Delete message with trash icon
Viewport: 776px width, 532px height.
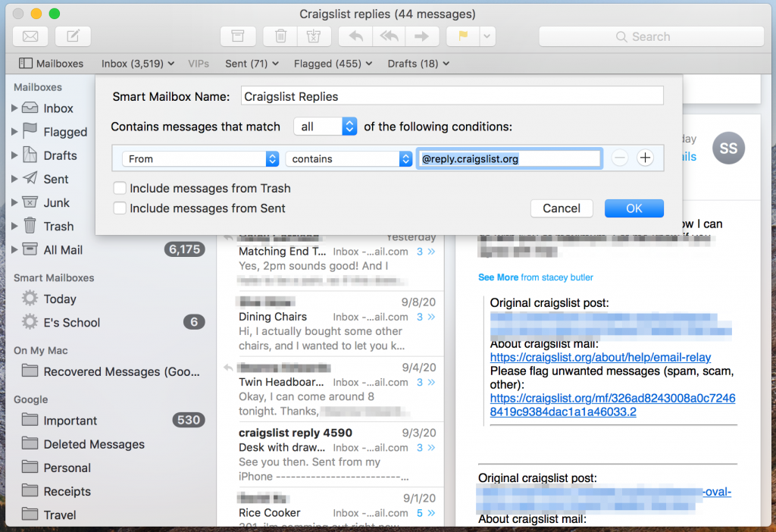pyautogui.click(x=280, y=36)
